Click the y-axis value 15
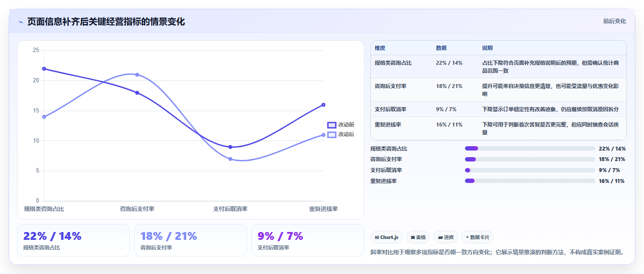 [x=36, y=111]
